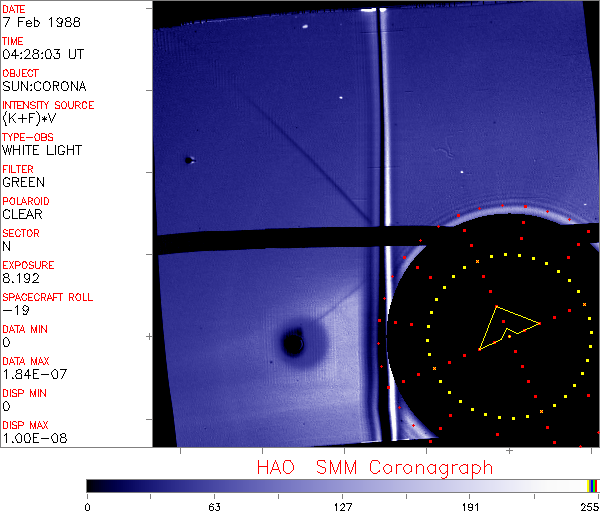Click the "HAO SMM Coronagraph" title text
Screen dimensions: 600x512
[x=374, y=467]
